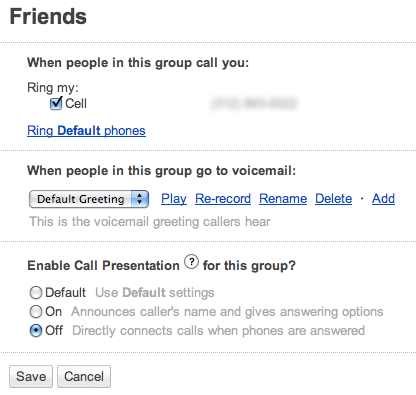Screen dimensions: 416x395
Task: Turn On call presentation radio button
Action: tap(36, 312)
